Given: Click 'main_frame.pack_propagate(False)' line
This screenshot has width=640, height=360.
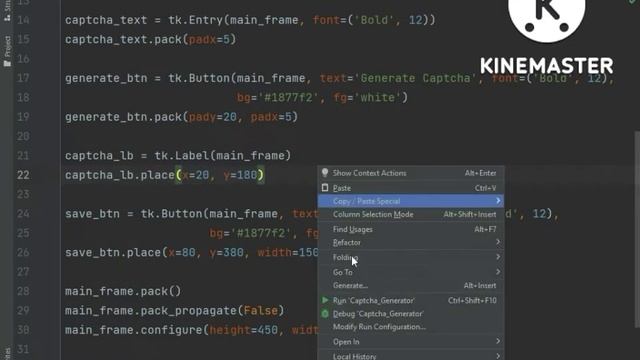Looking at the screenshot, I should (175, 311).
